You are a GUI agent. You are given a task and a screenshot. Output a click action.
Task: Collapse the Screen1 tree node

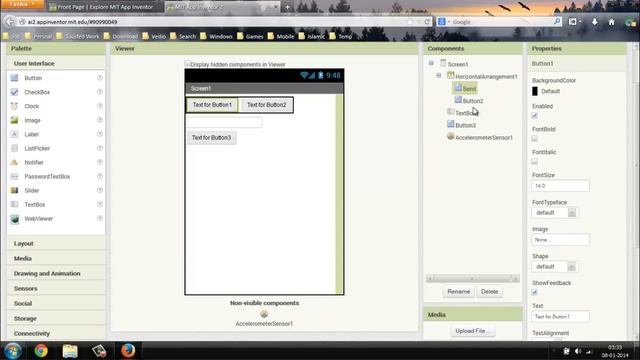point(431,63)
